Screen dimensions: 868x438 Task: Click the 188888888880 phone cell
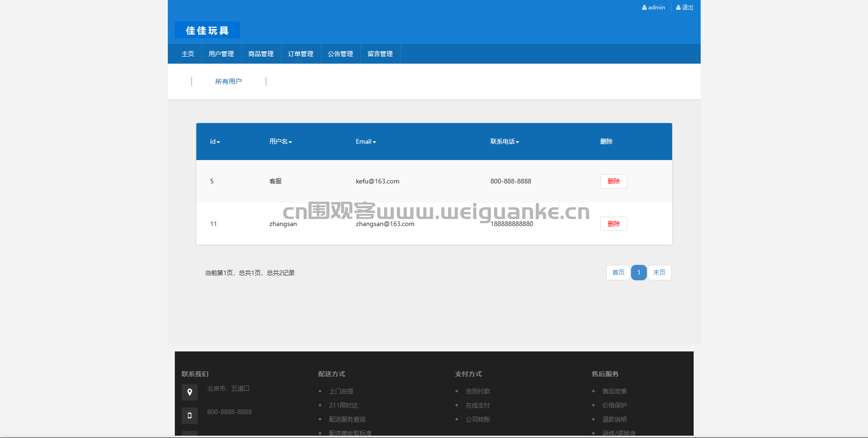[x=512, y=224]
